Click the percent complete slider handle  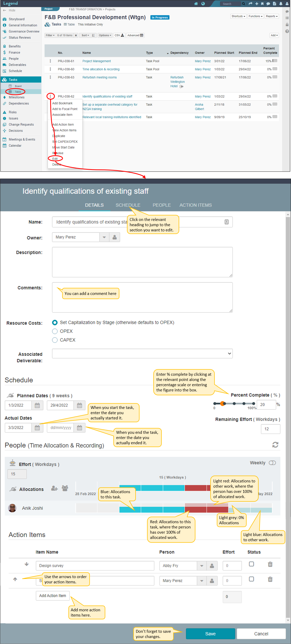(222, 403)
